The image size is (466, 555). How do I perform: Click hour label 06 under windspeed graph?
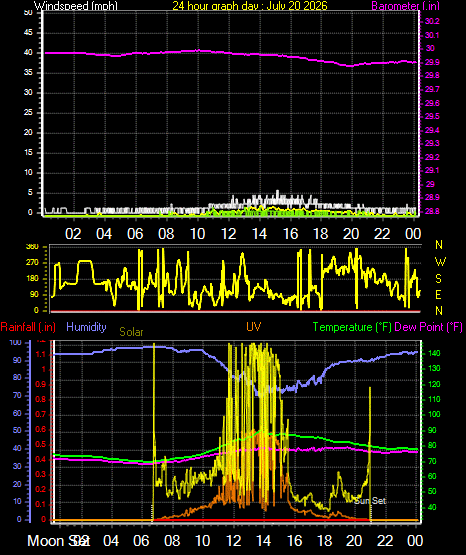click(x=135, y=234)
